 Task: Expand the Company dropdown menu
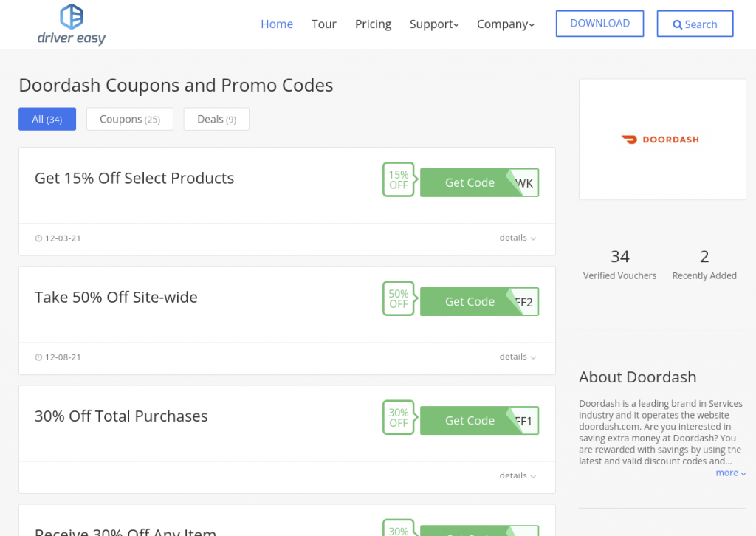point(505,24)
